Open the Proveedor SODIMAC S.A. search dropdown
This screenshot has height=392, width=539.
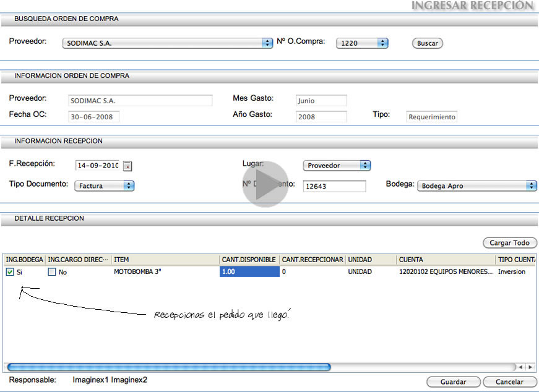(x=168, y=43)
